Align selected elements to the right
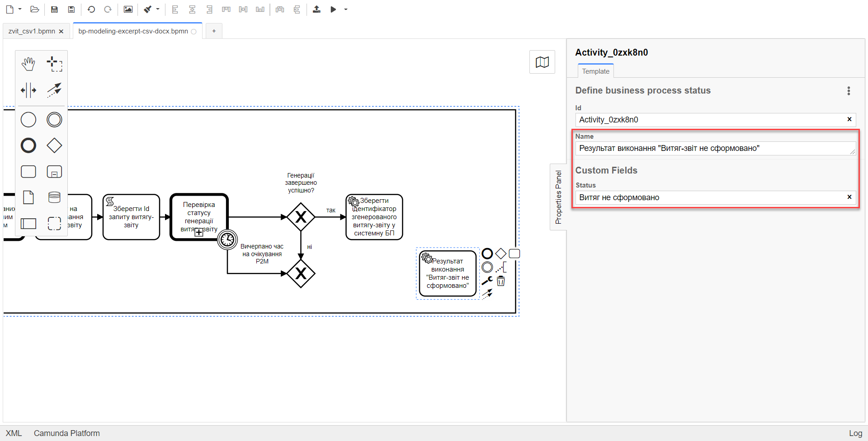 pos(209,9)
